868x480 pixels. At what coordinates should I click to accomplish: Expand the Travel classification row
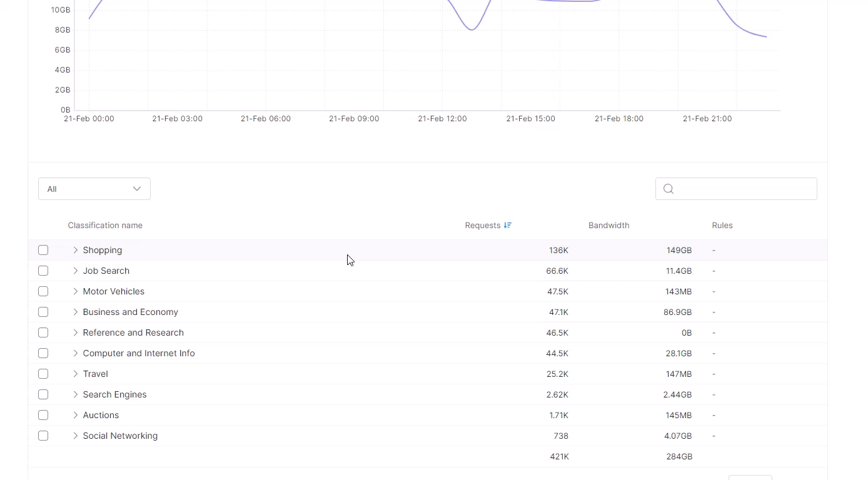pos(76,374)
